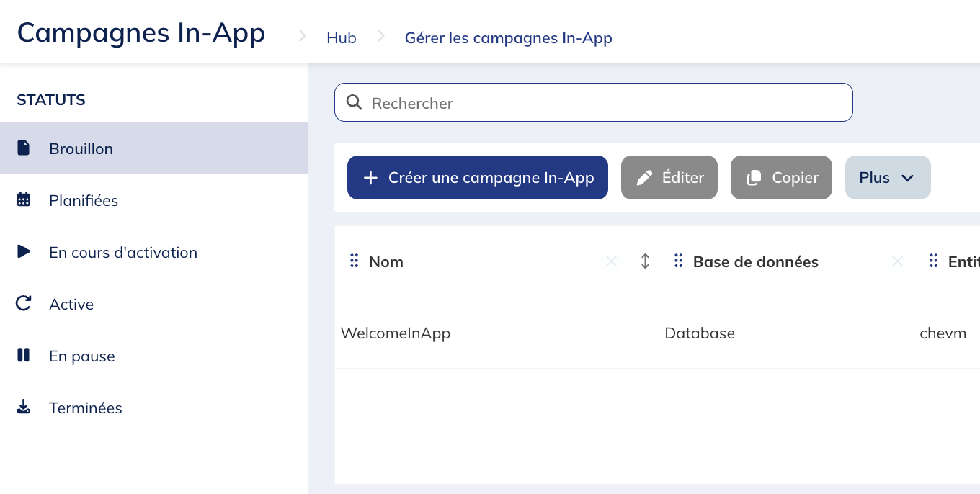Click the download icon beside Terminées

[23, 407]
